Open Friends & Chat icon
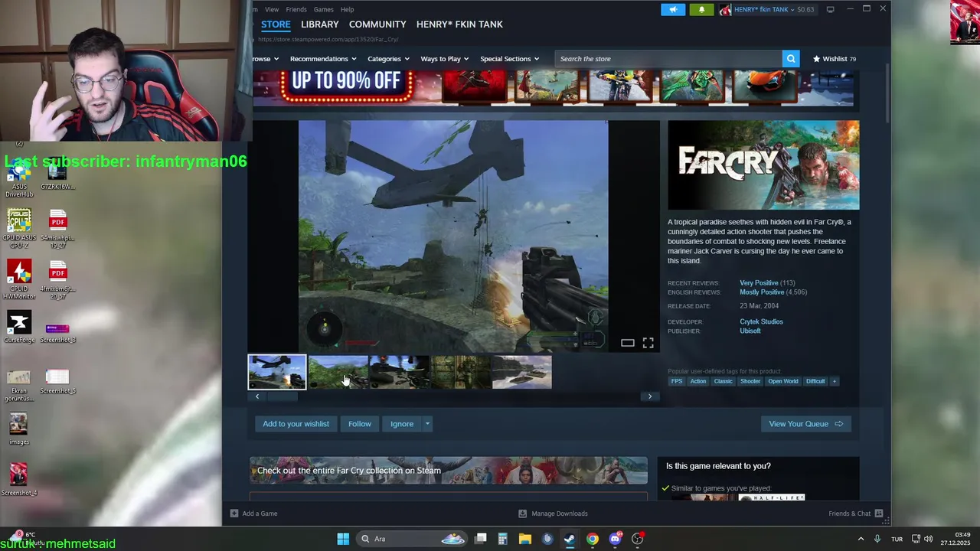980x551 pixels. pos(879,514)
